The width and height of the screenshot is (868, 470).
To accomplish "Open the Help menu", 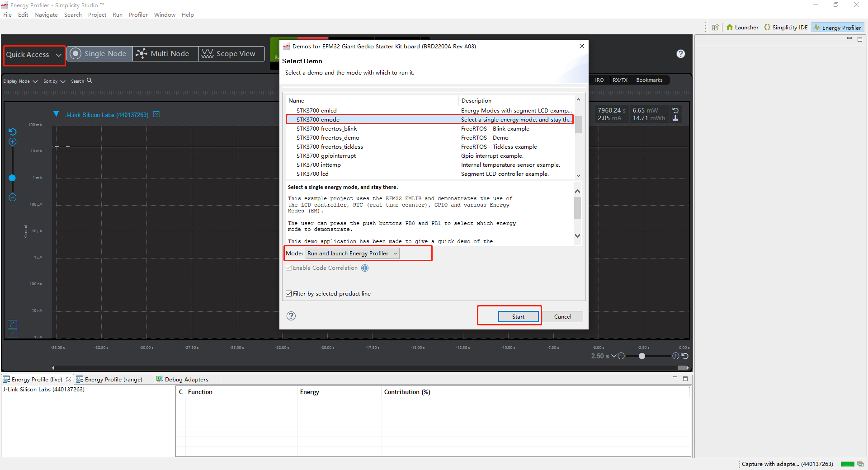I will tap(188, 15).
